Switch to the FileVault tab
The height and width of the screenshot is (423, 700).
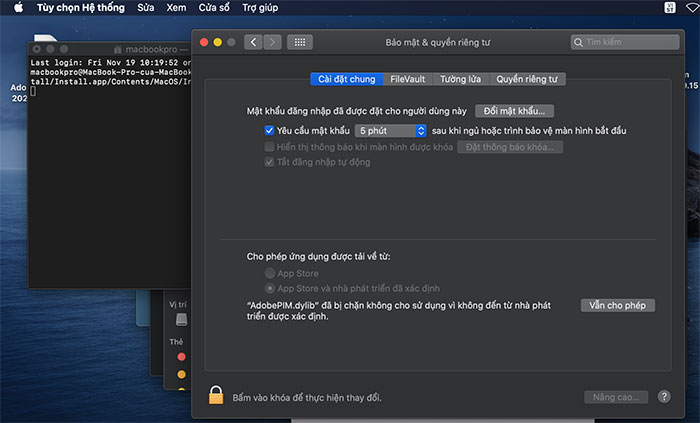pyautogui.click(x=408, y=79)
